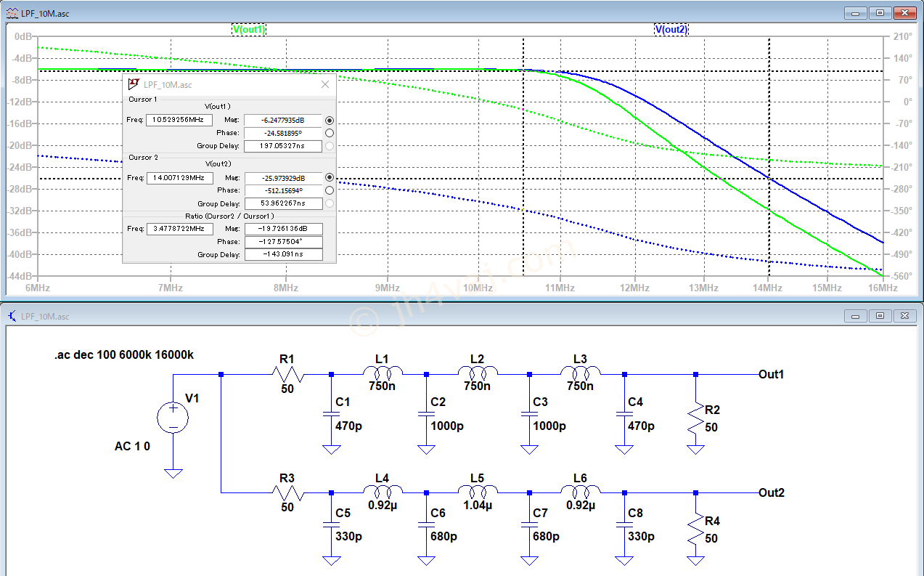This screenshot has height=576, width=924.
Task: Click Ratio Phase field -127.57504°
Action: point(283,241)
